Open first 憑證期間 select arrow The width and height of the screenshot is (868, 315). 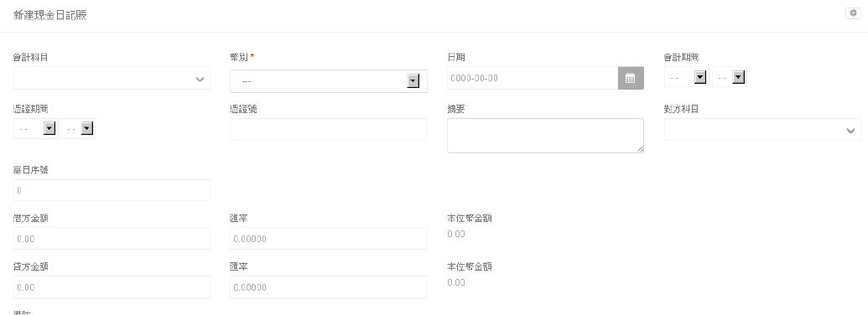coord(49,129)
